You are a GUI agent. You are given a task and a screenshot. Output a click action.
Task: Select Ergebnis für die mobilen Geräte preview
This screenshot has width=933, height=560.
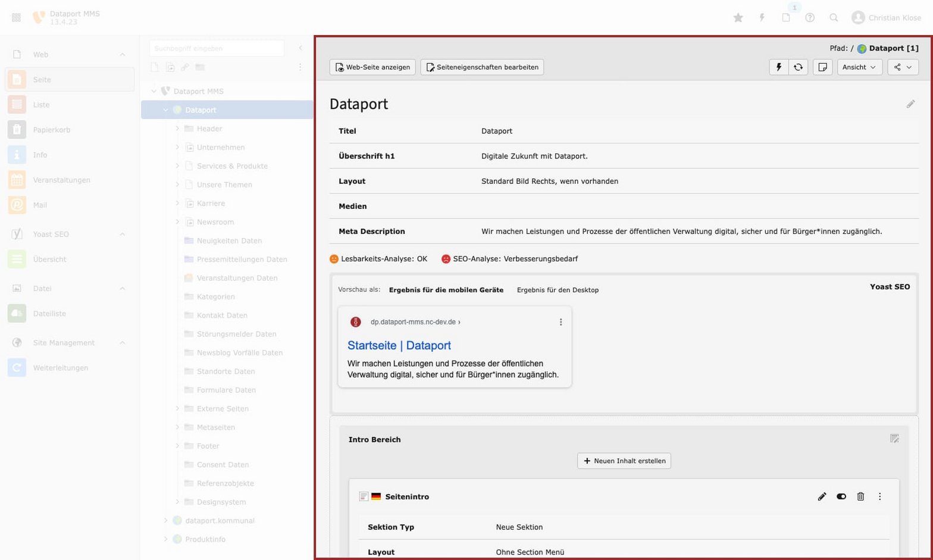(x=446, y=290)
